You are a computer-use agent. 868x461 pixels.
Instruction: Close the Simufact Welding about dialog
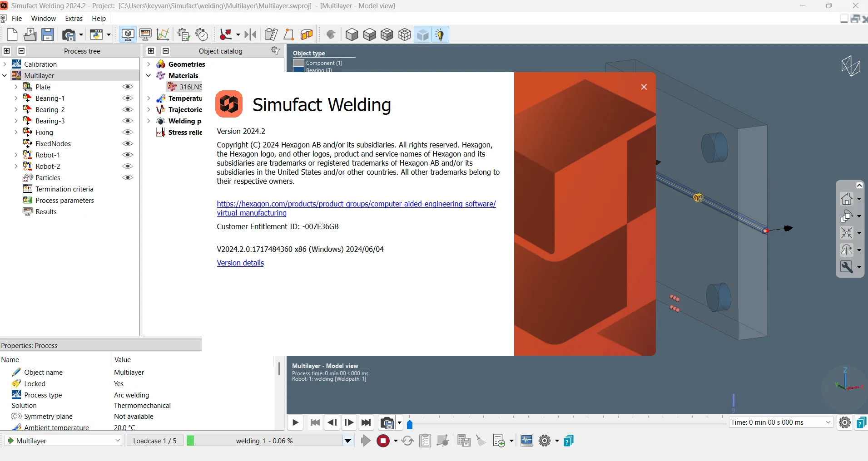tap(644, 87)
